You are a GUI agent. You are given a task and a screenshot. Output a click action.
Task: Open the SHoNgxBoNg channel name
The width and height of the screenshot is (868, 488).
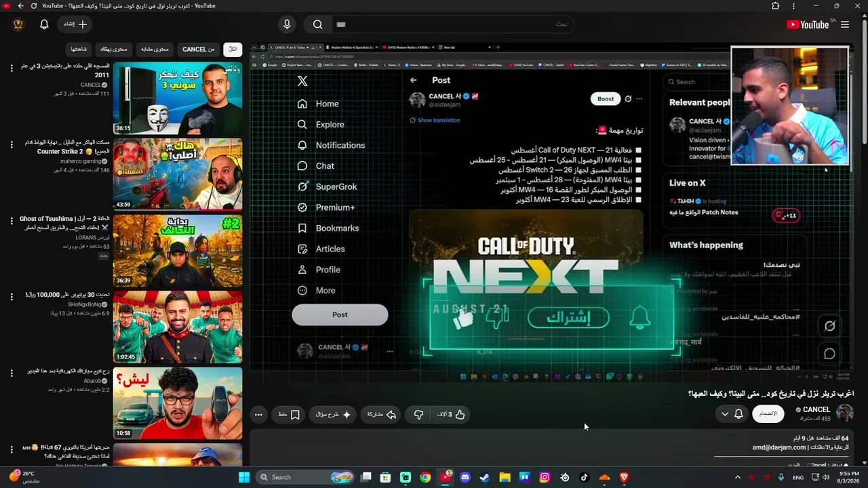(85, 304)
